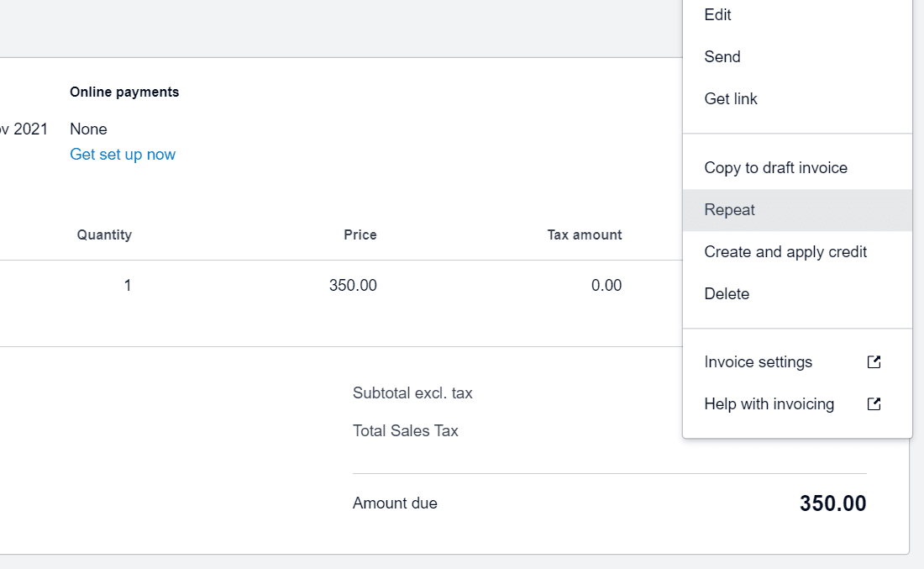Click the Tax amount column header
Viewport: 924px width, 569px height.
(585, 234)
